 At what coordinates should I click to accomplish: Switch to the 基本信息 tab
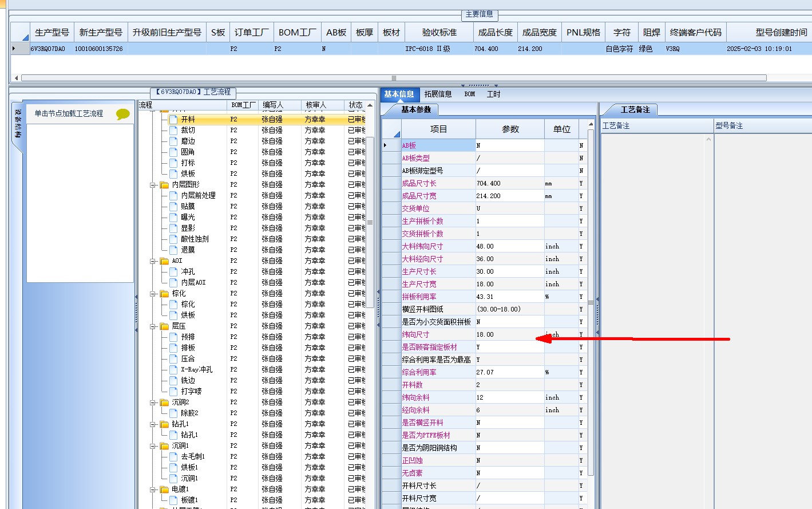399,94
